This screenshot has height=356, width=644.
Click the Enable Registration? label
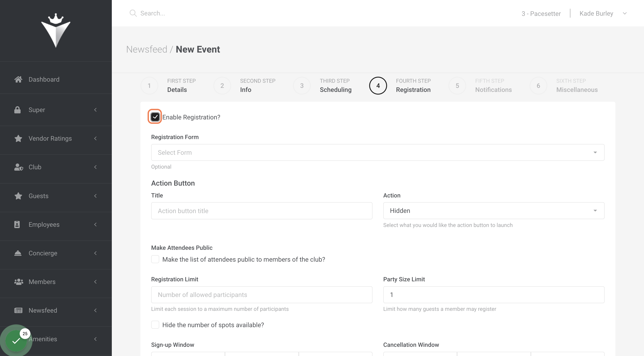click(191, 117)
